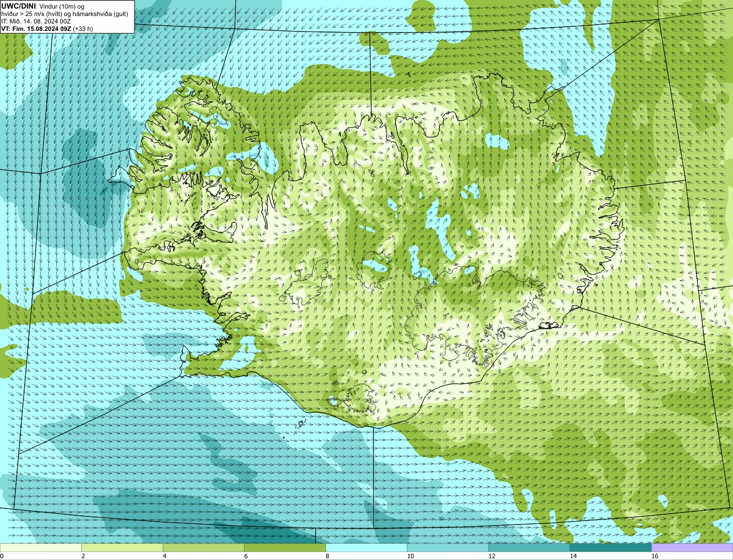Image resolution: width=733 pixels, height=560 pixels.
Task: Select the 10–12 light teal legend swatch
Action: [x=448, y=548]
